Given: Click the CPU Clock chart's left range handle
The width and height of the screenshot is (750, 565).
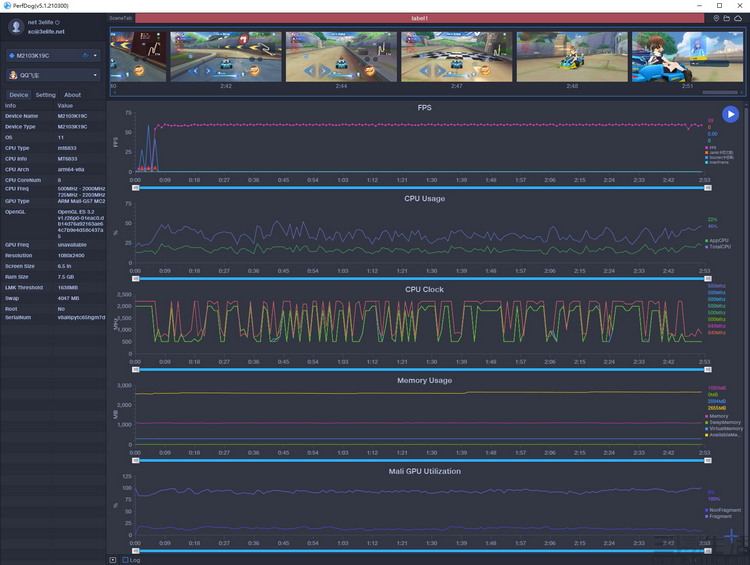Looking at the screenshot, I should pyautogui.click(x=136, y=370).
